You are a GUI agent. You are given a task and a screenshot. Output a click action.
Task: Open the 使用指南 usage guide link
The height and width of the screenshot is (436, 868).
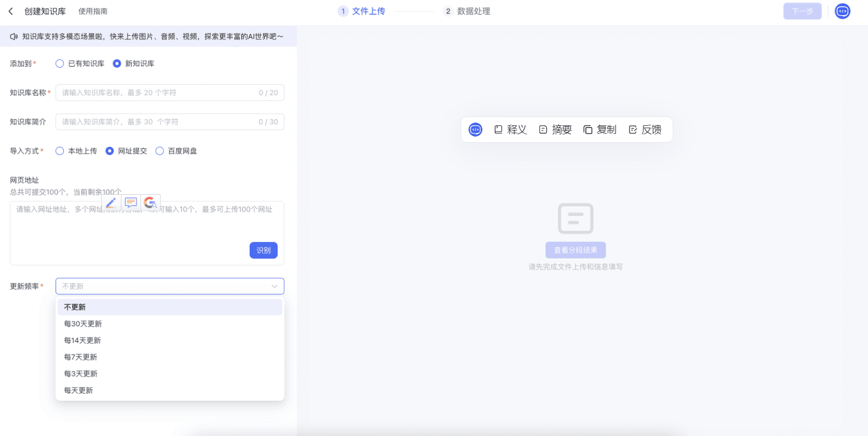click(x=93, y=11)
